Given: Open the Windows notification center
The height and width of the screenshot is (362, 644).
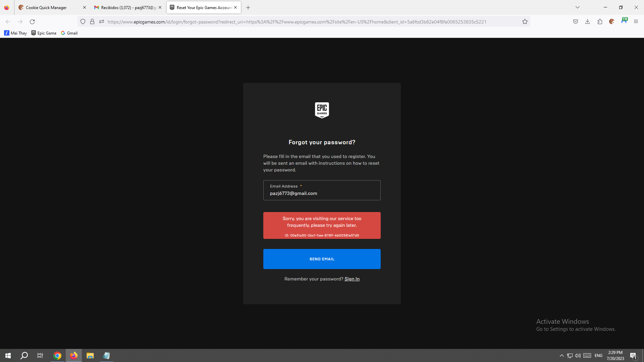Looking at the screenshot, I should coord(633,356).
